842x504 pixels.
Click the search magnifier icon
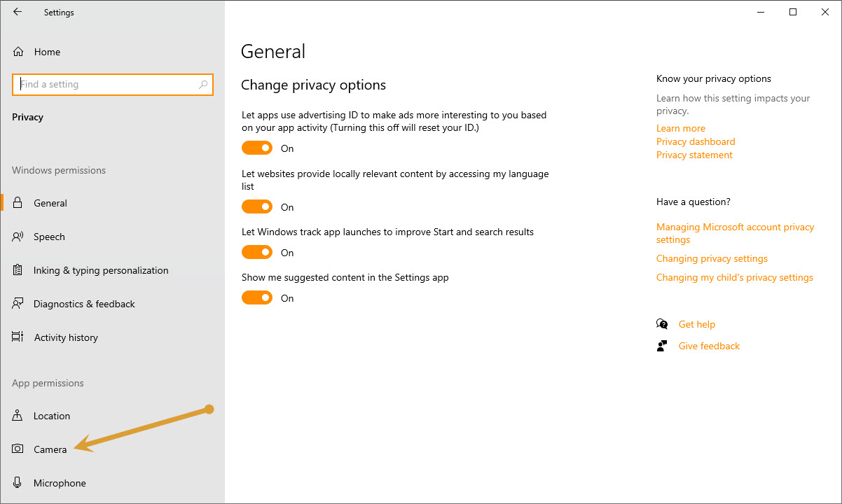(x=203, y=85)
